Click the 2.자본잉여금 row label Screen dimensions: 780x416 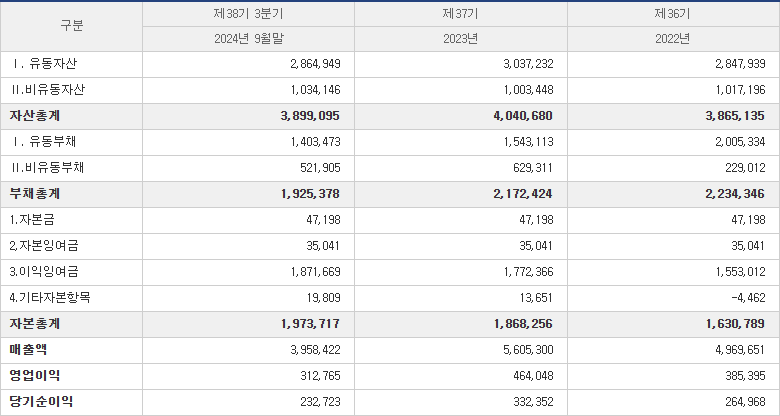coord(44,245)
